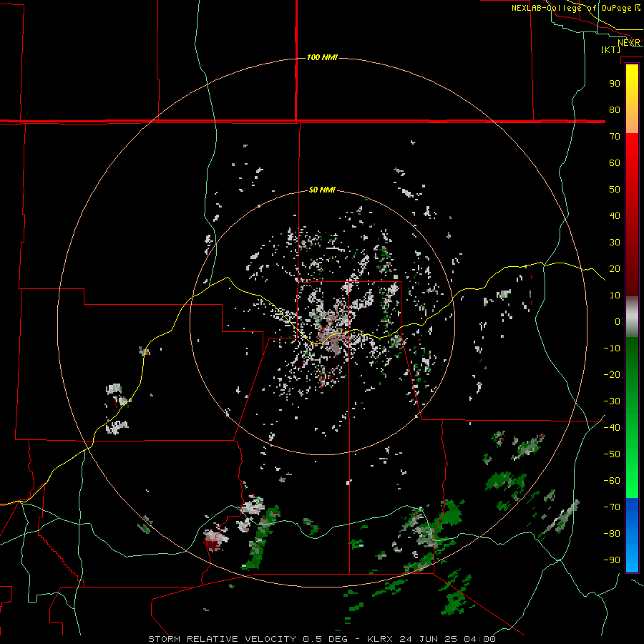Click the 100 NMI range ring label
The image size is (644, 644).
click(x=322, y=57)
